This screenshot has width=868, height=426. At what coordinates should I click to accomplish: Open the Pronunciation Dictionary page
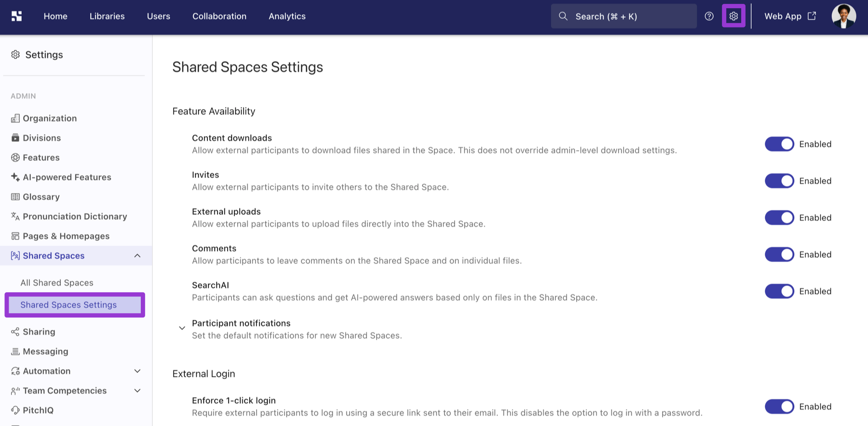(x=75, y=217)
